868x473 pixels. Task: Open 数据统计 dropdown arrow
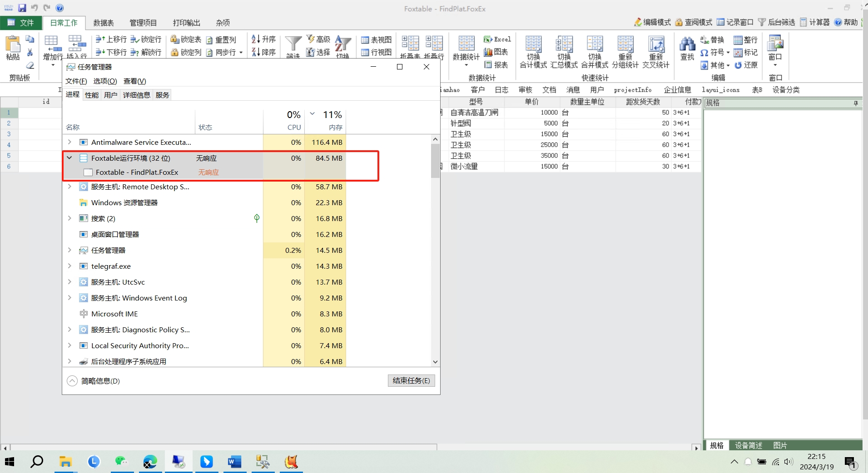click(x=466, y=65)
